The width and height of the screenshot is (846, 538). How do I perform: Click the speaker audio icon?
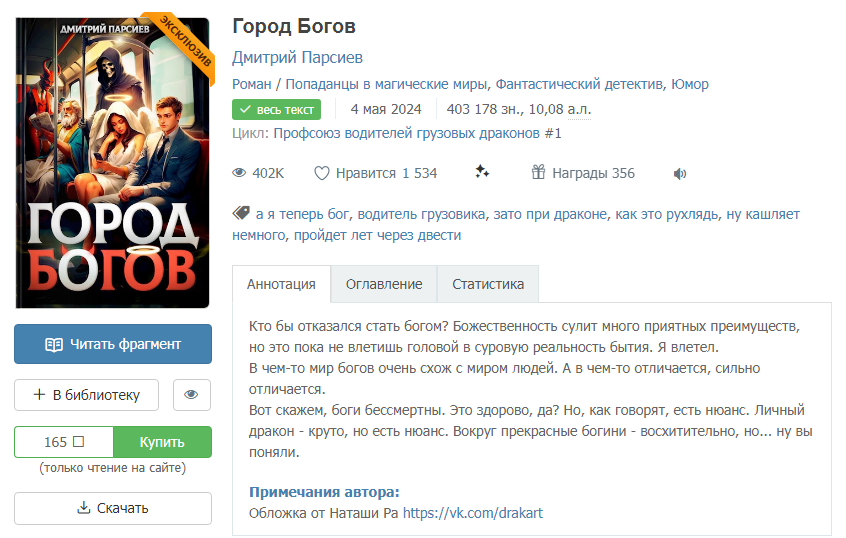(680, 173)
